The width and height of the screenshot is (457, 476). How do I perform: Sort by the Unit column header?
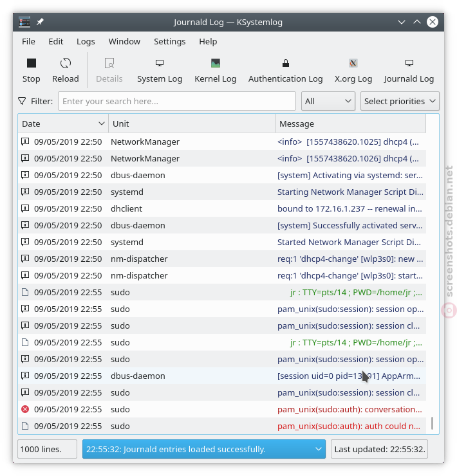pyautogui.click(x=192, y=124)
